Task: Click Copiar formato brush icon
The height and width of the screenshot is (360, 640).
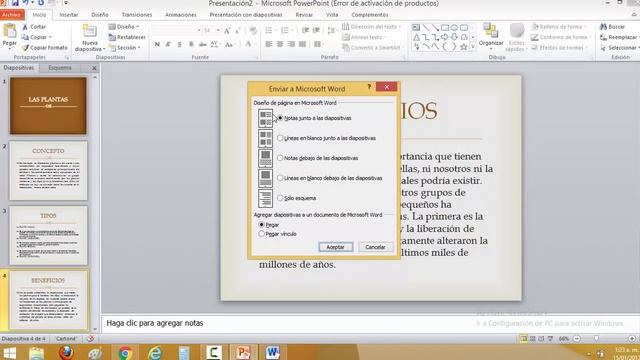Action: [25, 48]
